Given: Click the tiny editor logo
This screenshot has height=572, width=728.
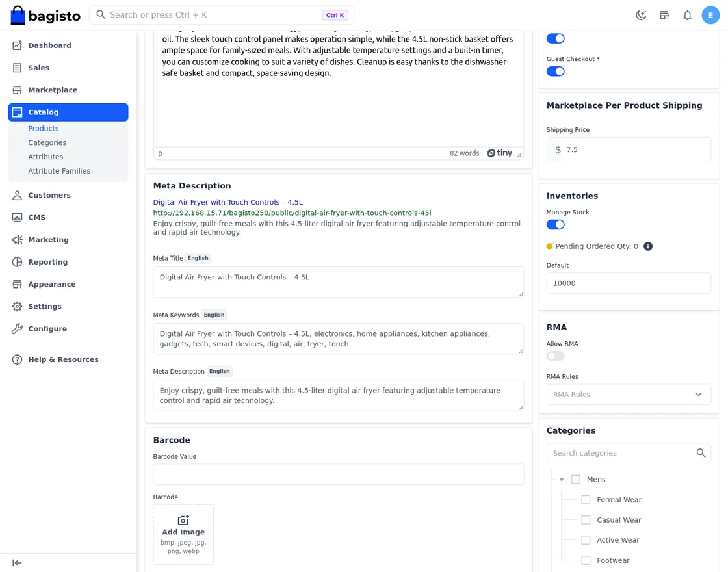Looking at the screenshot, I should 500,153.
